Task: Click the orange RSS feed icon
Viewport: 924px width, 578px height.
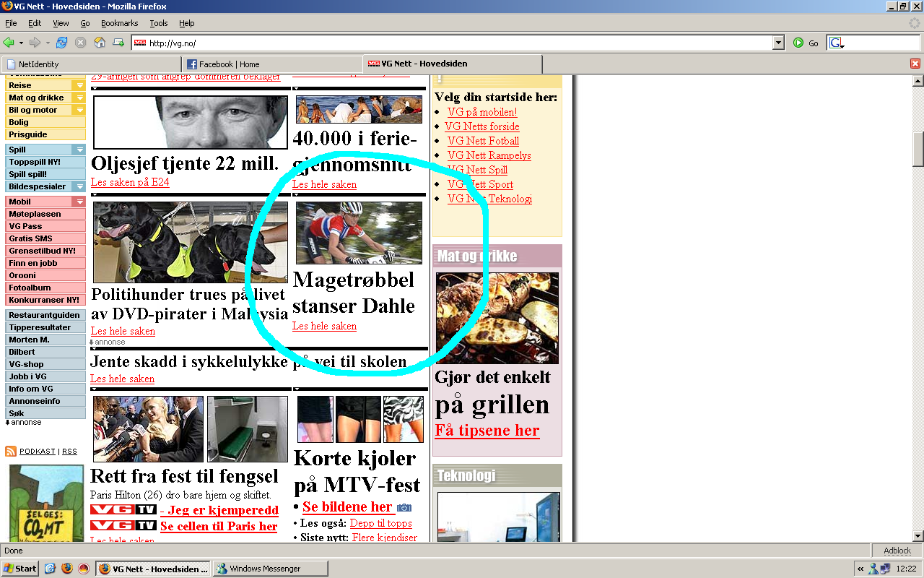Action: coord(11,451)
